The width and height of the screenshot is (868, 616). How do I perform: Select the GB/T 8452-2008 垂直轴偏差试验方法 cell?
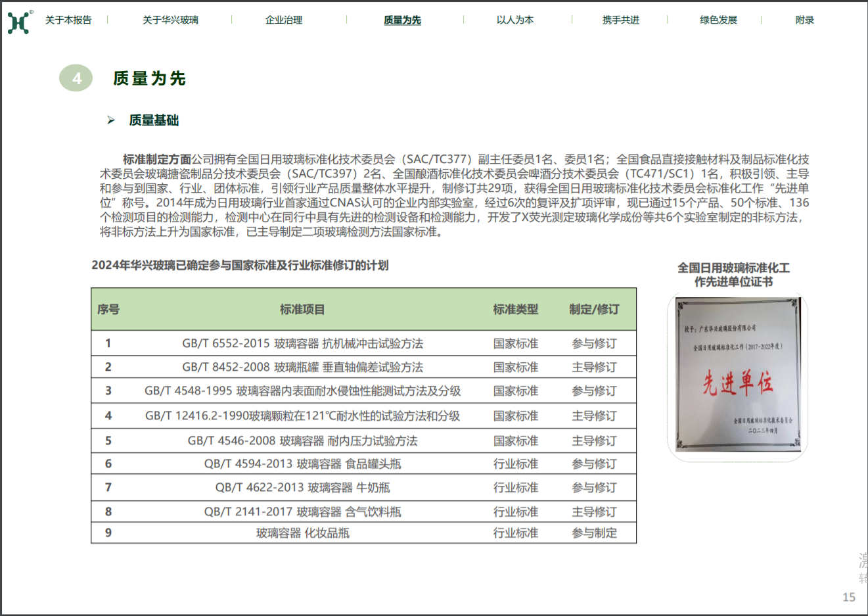click(x=303, y=367)
